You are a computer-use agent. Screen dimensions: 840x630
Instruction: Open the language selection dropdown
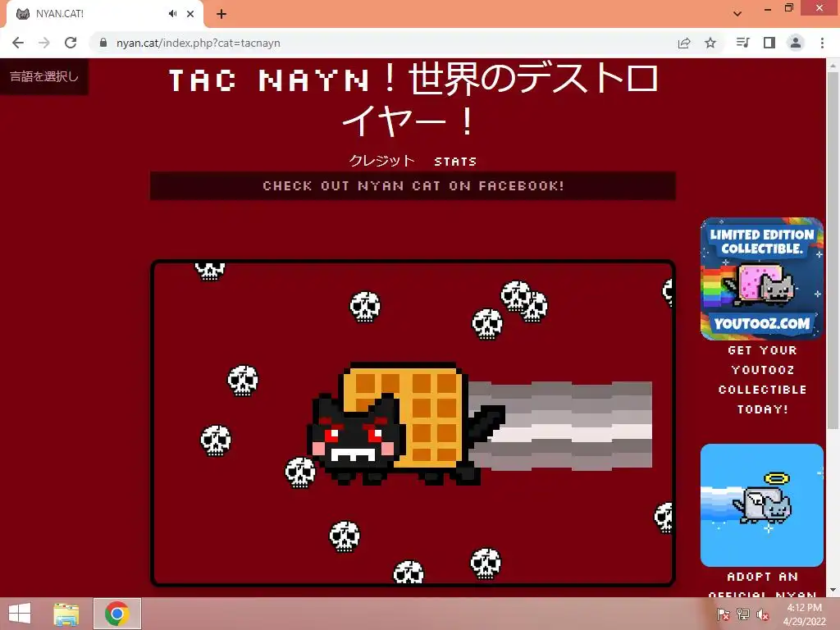(44, 76)
